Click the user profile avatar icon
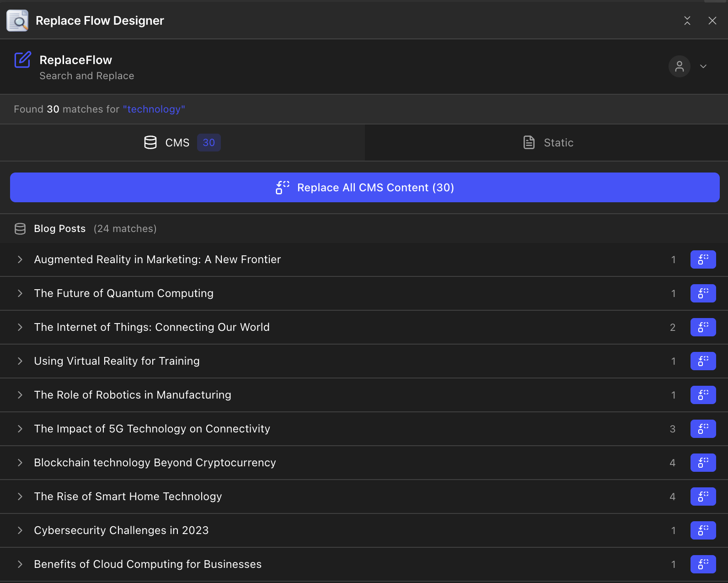Viewport: 728px width, 583px height. (x=679, y=66)
